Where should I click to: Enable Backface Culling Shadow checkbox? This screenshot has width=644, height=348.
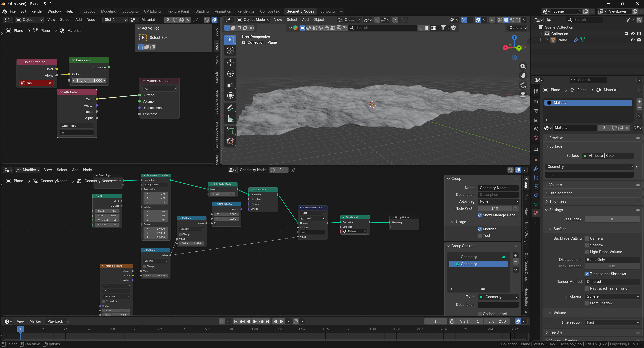587,245
